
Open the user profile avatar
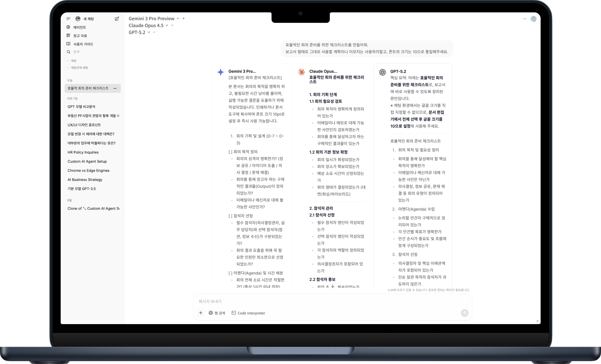point(533,19)
